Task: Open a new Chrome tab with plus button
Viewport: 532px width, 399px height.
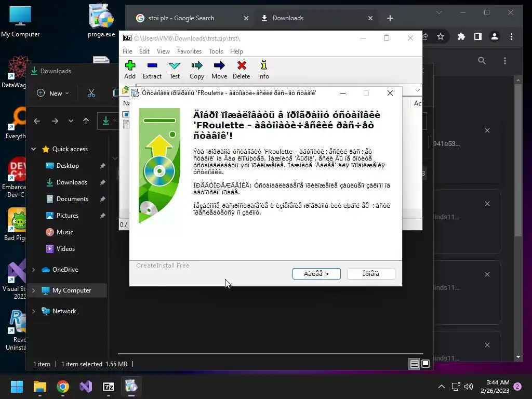Action: [x=390, y=18]
